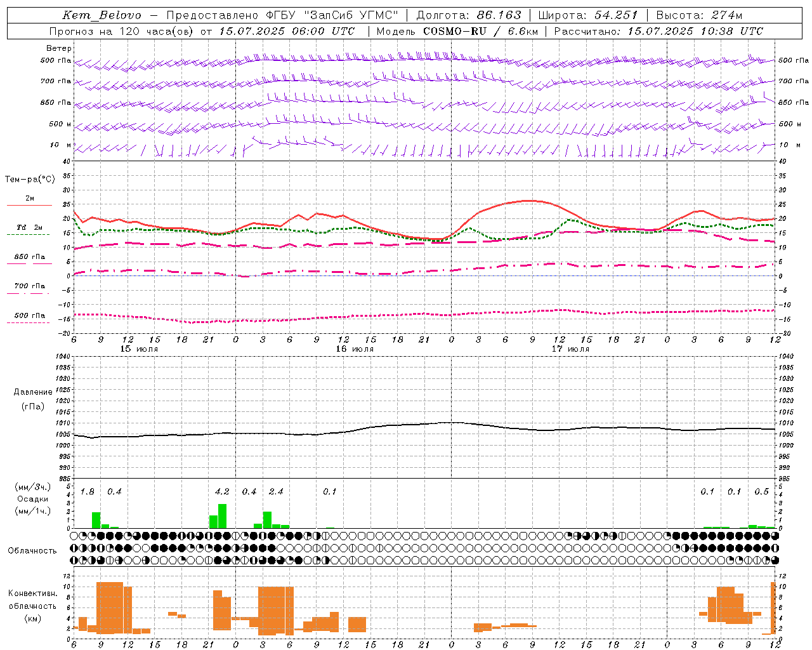This screenshot has height=650, width=812.
Task: Click the station name Kem_Belovo in the header
Action: 101,16
